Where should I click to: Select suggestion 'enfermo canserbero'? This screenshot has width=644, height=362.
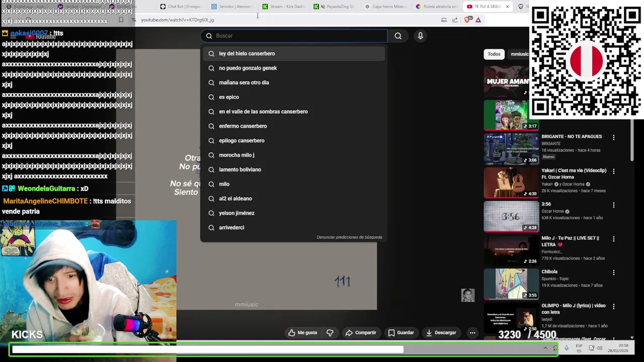tap(294, 126)
